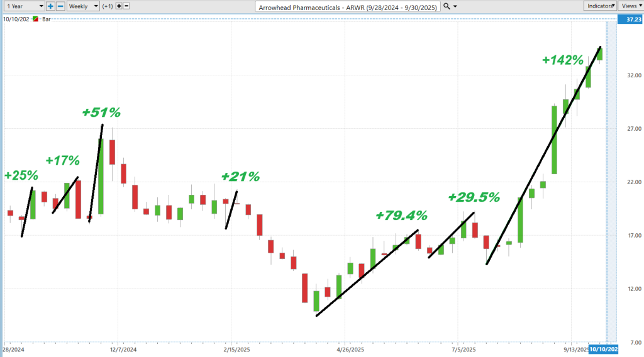
Task: Click the 32.00 price axis label
Action: point(634,75)
